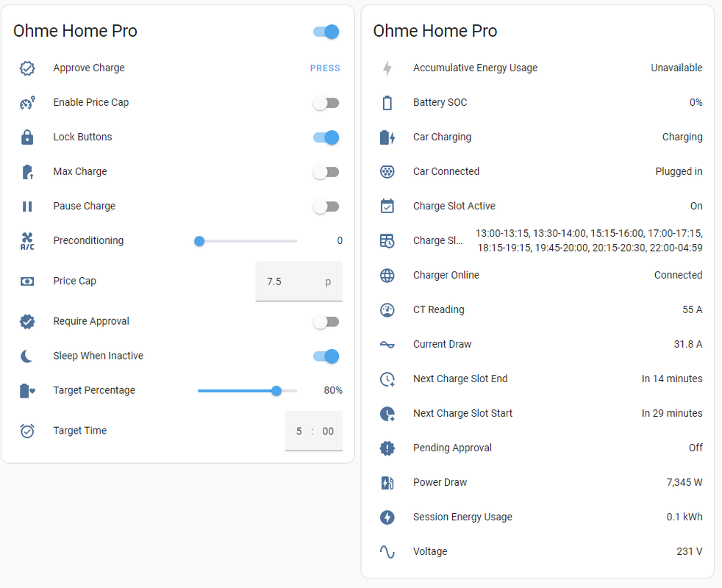The width and height of the screenshot is (722, 588).
Task: Disable the Sleep When Inactive switch
Action: tap(326, 356)
